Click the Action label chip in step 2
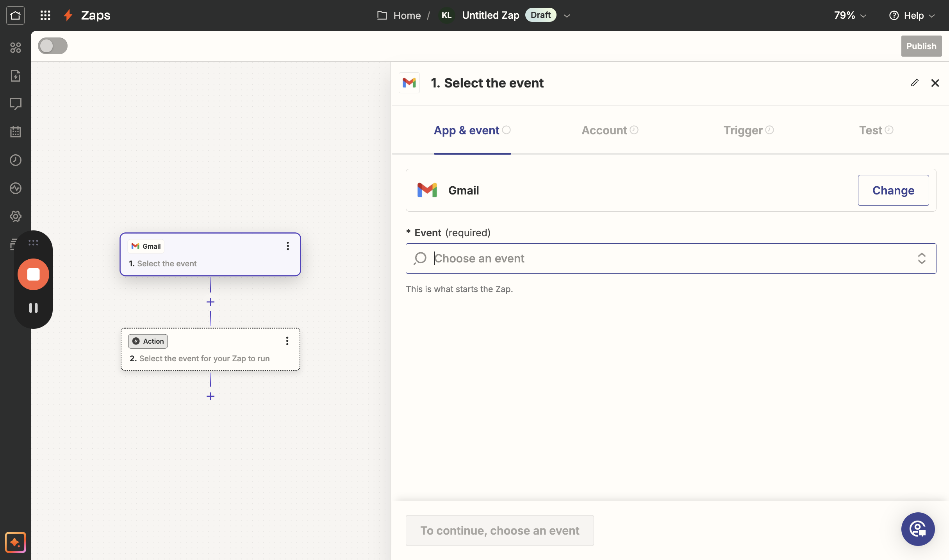This screenshot has height=560, width=949. (148, 341)
